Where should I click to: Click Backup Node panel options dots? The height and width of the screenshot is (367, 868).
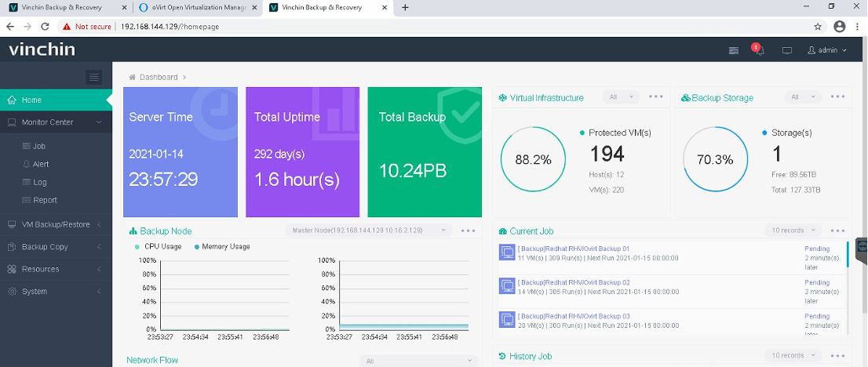468,231
